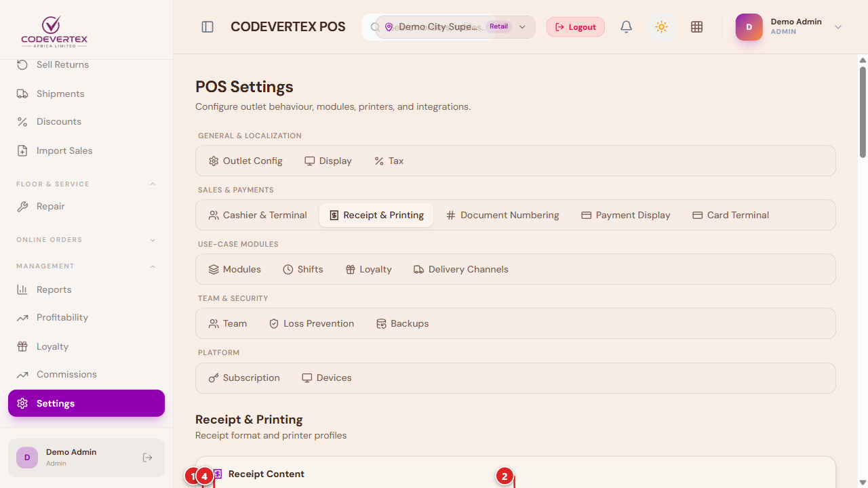
Task: Select the Receipt & Printing tab
Action: pos(376,215)
